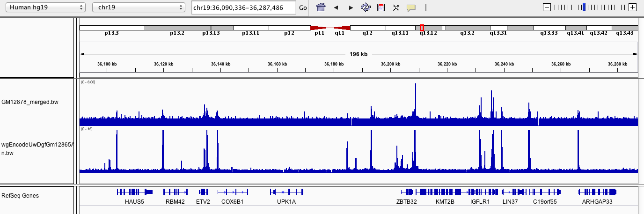The image size is (644, 214).
Task: Click the define region of interest icon
Action: [381, 7]
